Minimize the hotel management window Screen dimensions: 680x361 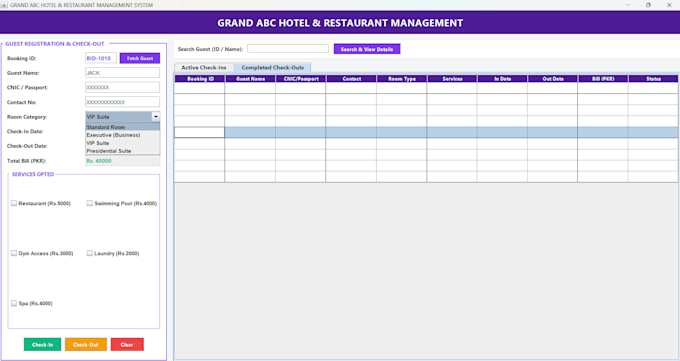pos(628,5)
